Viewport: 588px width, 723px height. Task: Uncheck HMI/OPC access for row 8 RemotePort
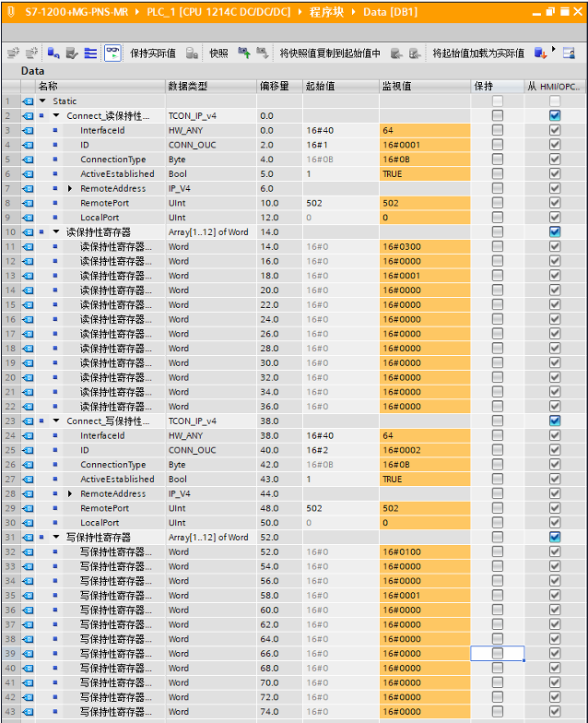pyautogui.click(x=555, y=203)
